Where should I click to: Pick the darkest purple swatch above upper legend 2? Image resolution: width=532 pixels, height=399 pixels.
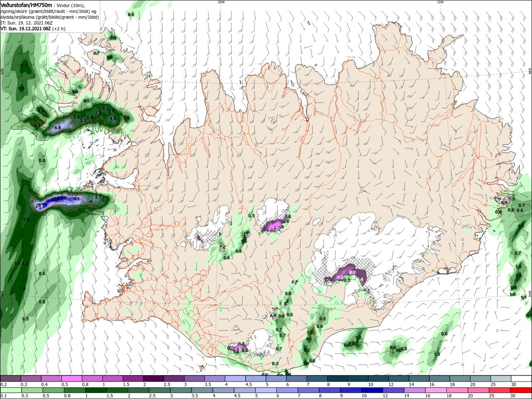[153, 379]
